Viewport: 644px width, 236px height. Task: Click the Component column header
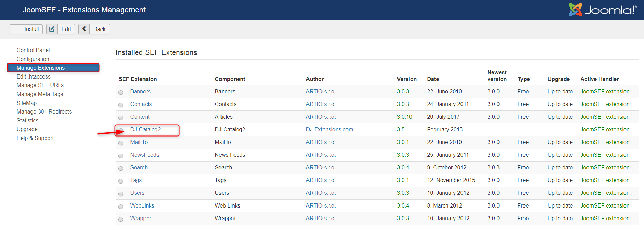pyautogui.click(x=230, y=79)
